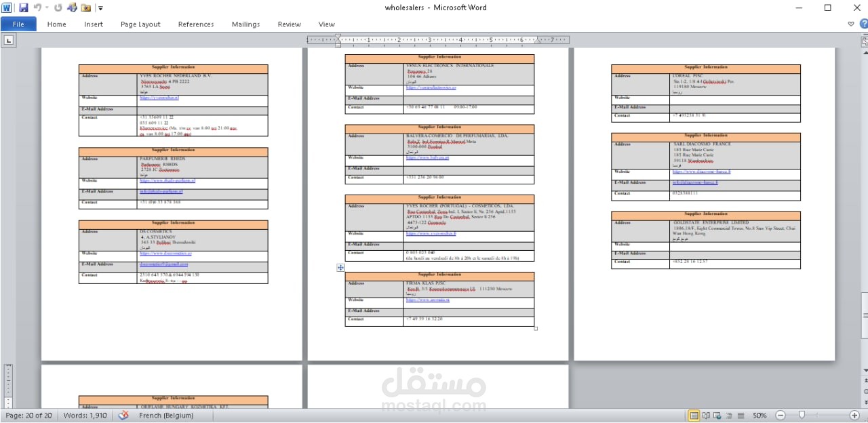Open the Review ribbon tab
The height and width of the screenshot is (423, 868).
[x=289, y=24]
